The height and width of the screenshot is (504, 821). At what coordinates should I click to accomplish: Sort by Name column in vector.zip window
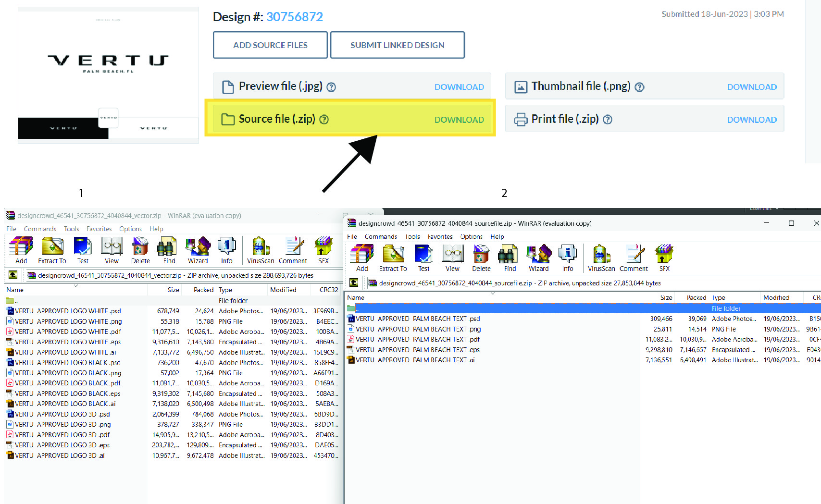[75, 290]
